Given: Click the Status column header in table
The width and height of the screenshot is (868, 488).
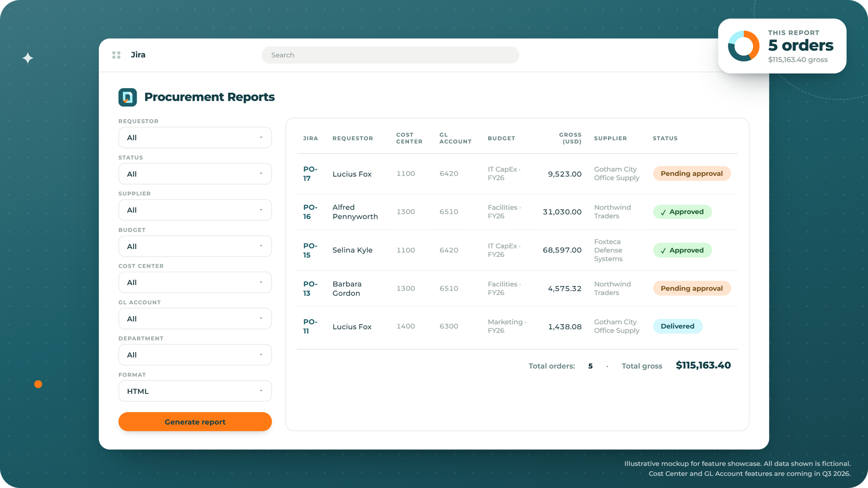Looking at the screenshot, I should pos(665,138).
